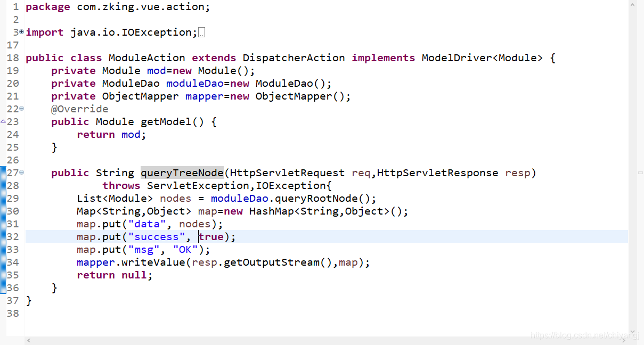This screenshot has width=644, height=345.
Task: Expand the folded imports on line 3
Action: click(21, 32)
